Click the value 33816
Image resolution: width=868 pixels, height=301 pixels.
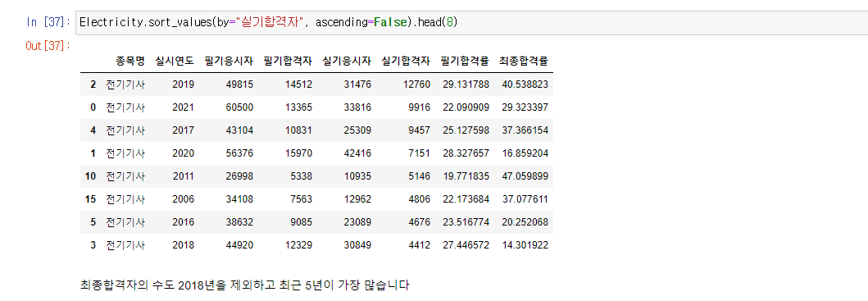357,107
